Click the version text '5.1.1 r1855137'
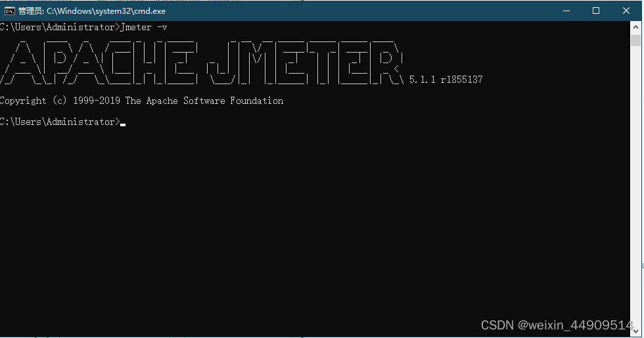Viewport: 644px width, 338px height. (x=446, y=80)
